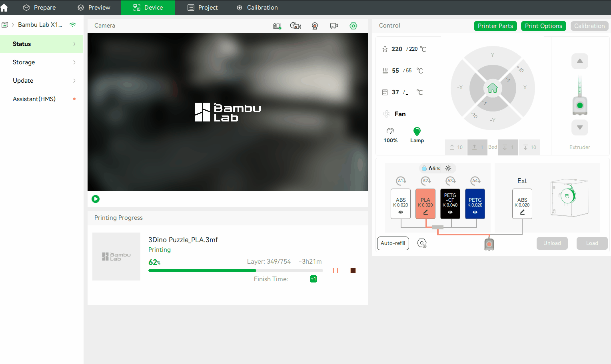Image resolution: width=611 pixels, height=364 pixels.
Task: Home the axes with the house icon
Action: [x=493, y=88]
